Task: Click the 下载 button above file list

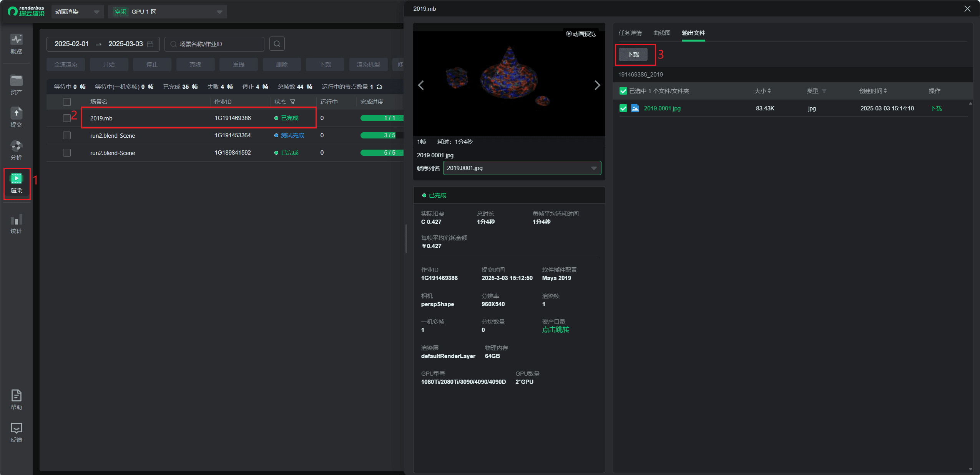Action: [x=633, y=55]
